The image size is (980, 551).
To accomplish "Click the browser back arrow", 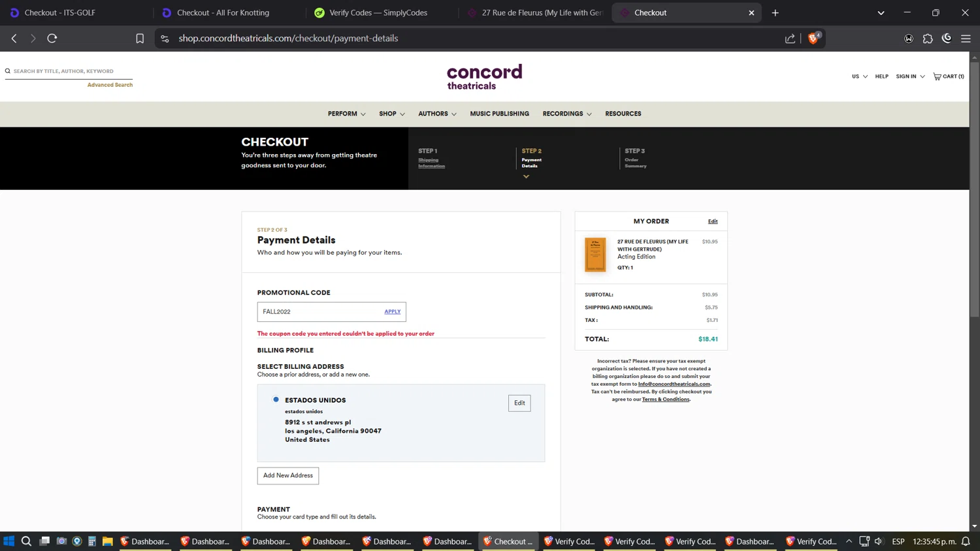I will (14, 39).
